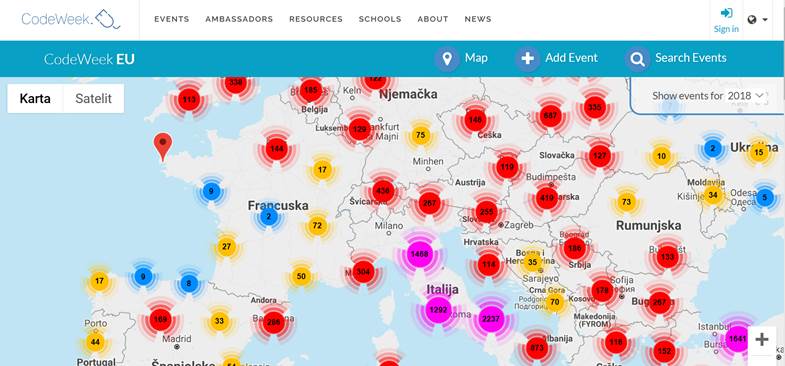785x366 pixels.
Task: Click the blue cluster marked 9 in France
Action: point(211,191)
